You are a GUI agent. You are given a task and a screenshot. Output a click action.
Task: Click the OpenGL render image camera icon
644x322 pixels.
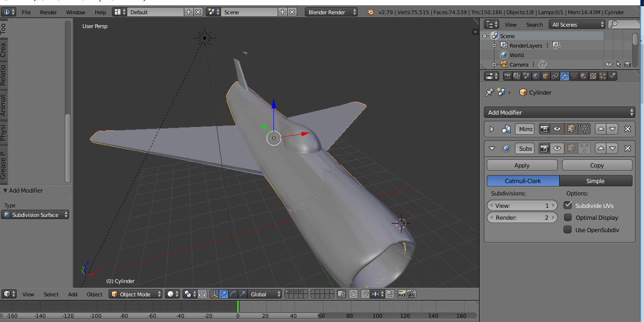point(402,294)
